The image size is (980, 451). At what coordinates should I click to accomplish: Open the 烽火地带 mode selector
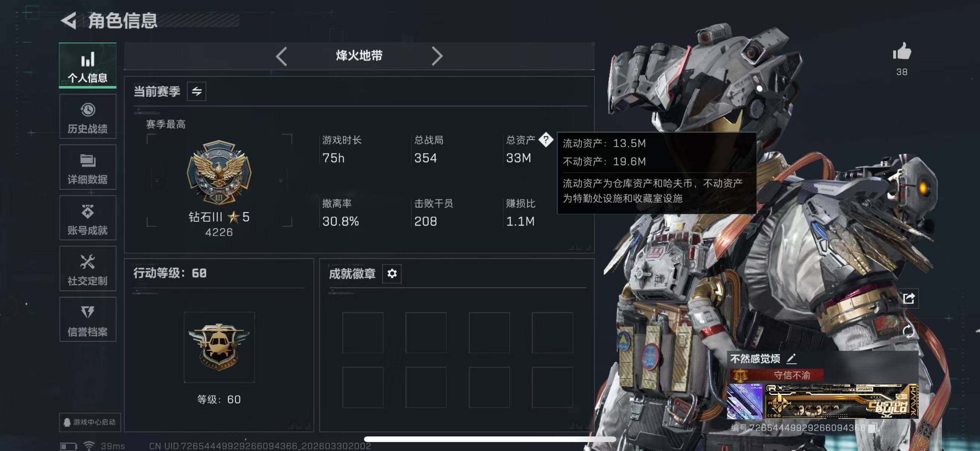359,56
